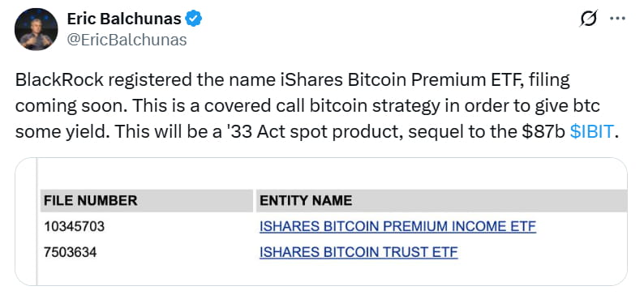Viewport: 644px width, 299px height.
Task: Select file number 10345703 cell
Action: point(74,226)
